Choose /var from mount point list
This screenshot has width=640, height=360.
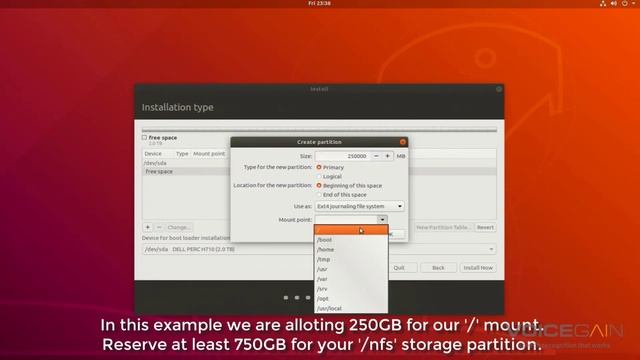351,279
